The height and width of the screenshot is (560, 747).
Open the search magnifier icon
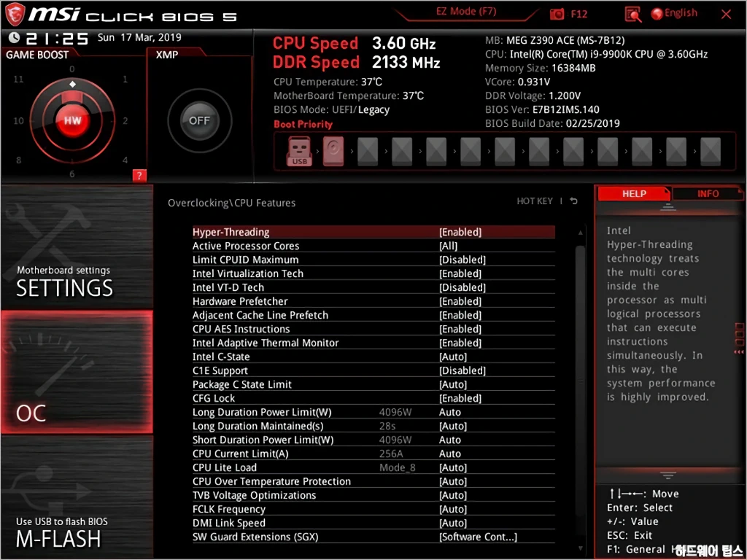click(633, 15)
